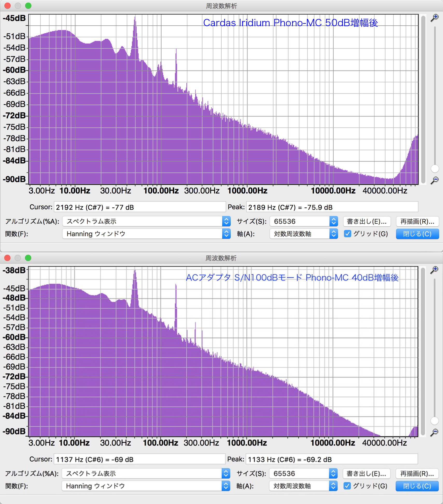This screenshot has height=504, width=443.
Task: Click the top window zoom slider knob
Action: (435, 169)
